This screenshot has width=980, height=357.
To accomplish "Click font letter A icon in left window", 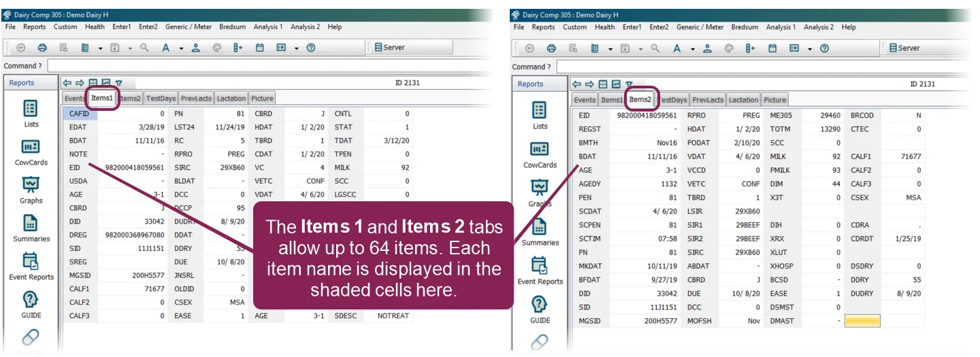I will pos(165,48).
